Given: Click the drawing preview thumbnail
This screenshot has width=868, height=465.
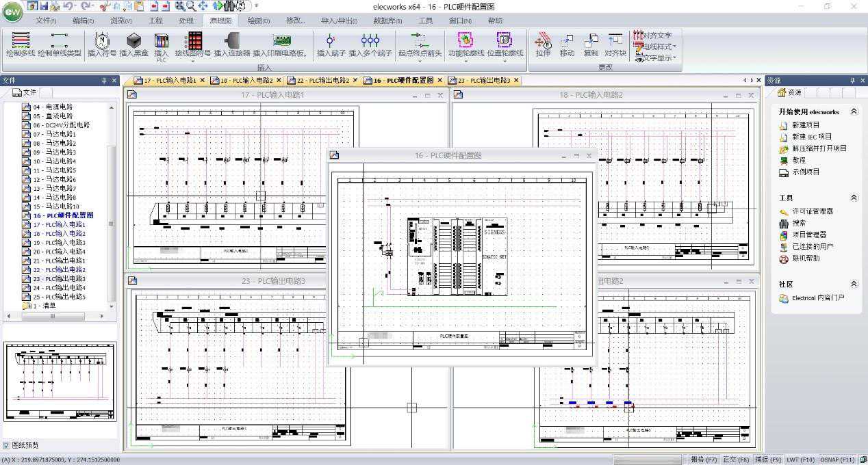Looking at the screenshot, I should pos(60,382).
